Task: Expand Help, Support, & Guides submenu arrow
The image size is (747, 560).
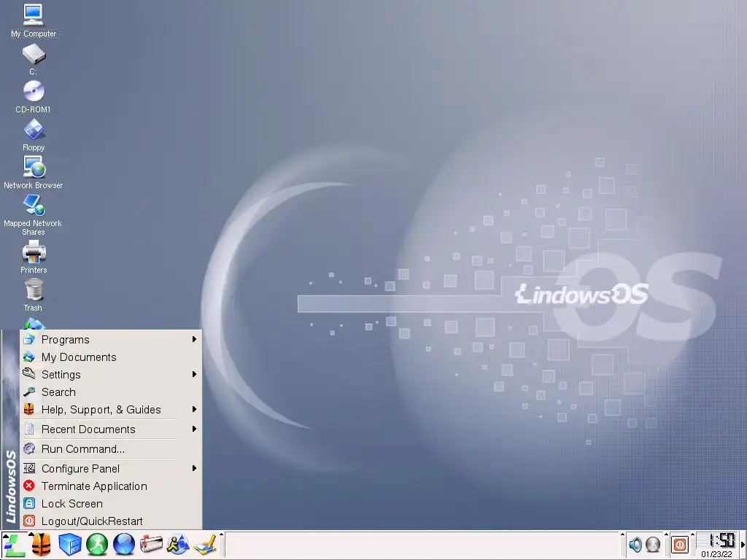Action: (x=194, y=409)
